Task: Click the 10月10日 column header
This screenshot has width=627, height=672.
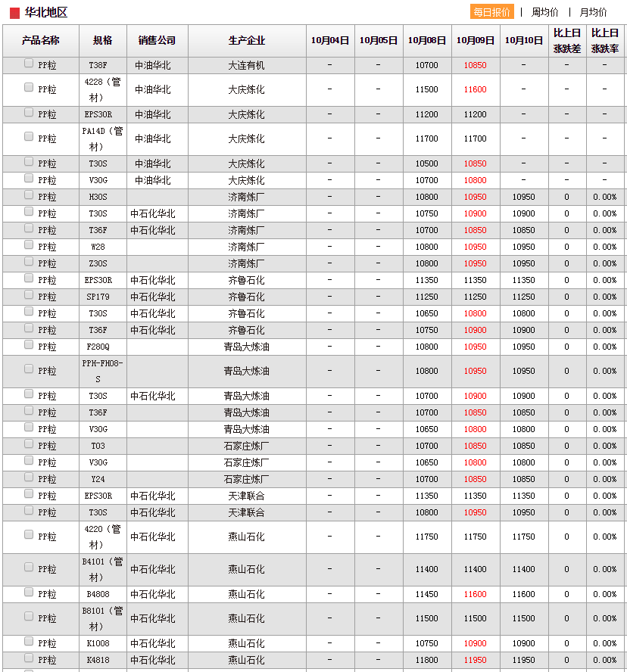Action: click(x=524, y=41)
